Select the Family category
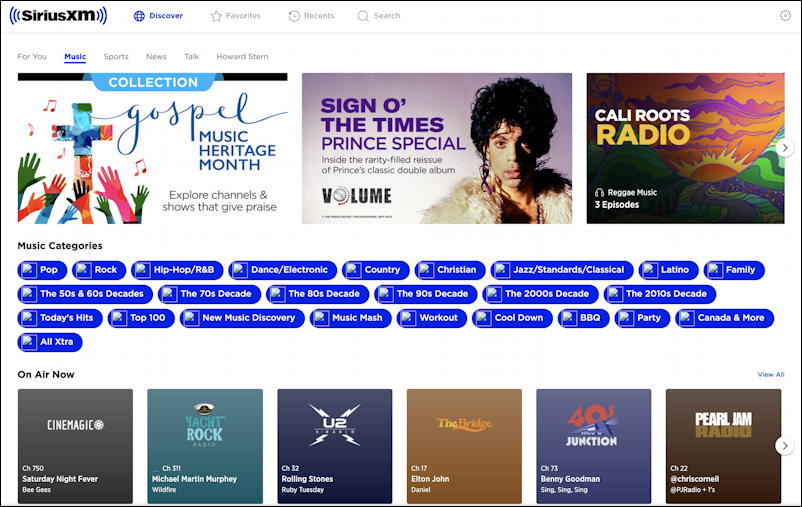 734,270
